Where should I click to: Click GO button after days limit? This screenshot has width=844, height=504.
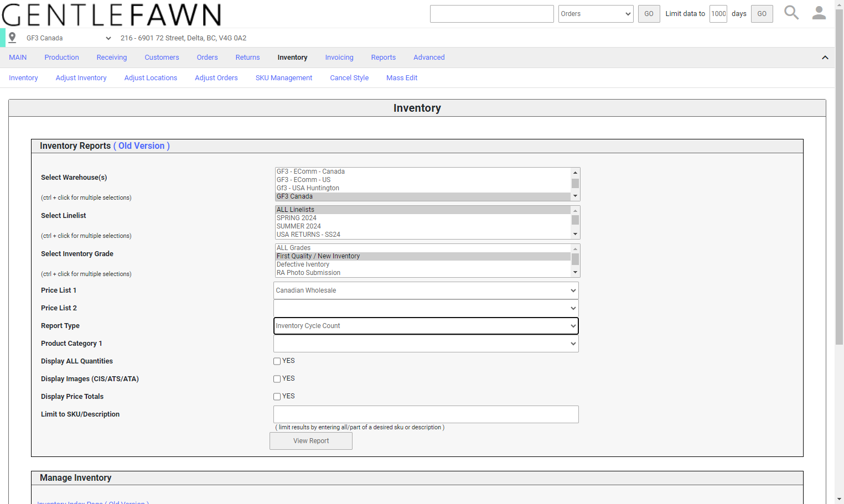click(762, 14)
